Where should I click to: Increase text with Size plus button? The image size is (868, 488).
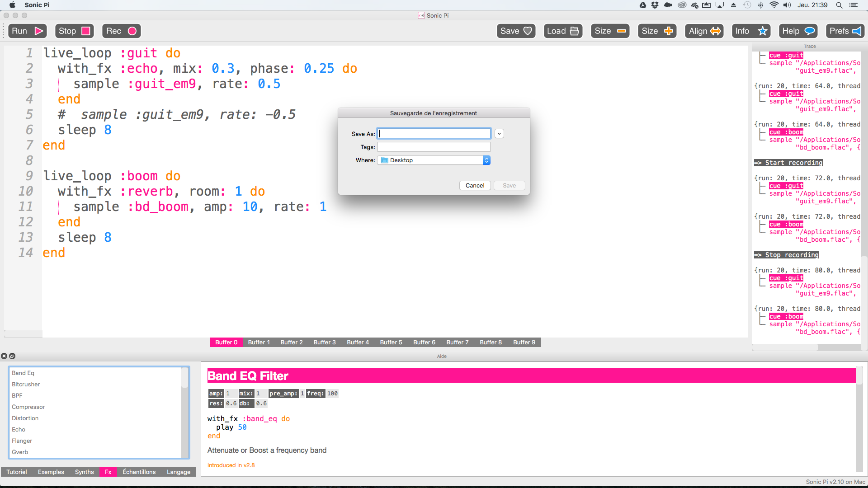point(657,31)
